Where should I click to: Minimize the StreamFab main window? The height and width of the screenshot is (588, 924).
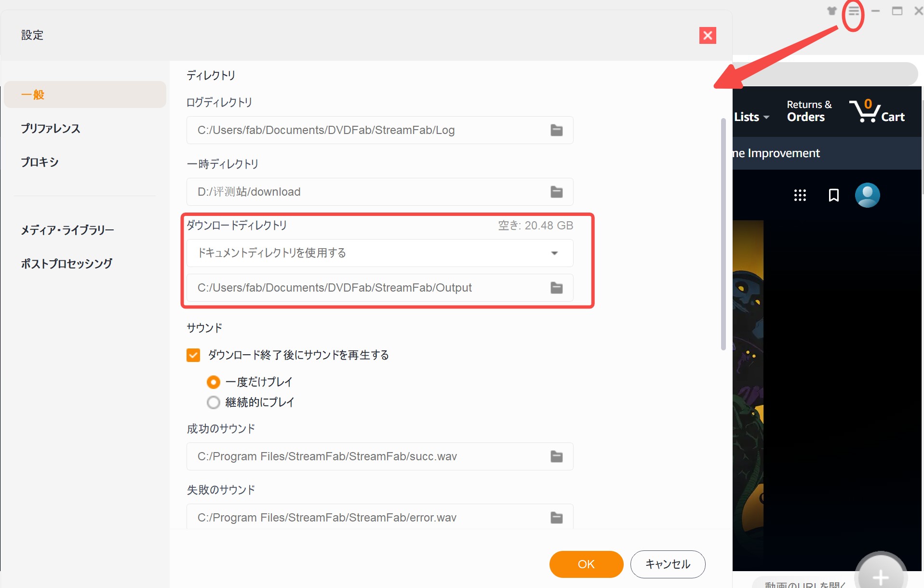(875, 11)
